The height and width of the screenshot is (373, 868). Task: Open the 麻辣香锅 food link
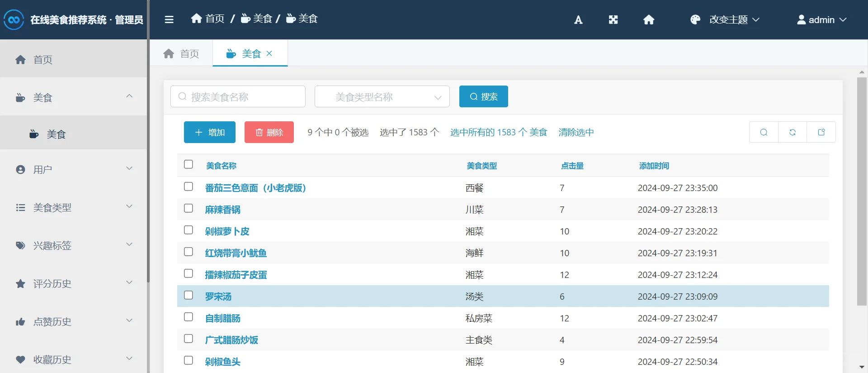point(222,210)
